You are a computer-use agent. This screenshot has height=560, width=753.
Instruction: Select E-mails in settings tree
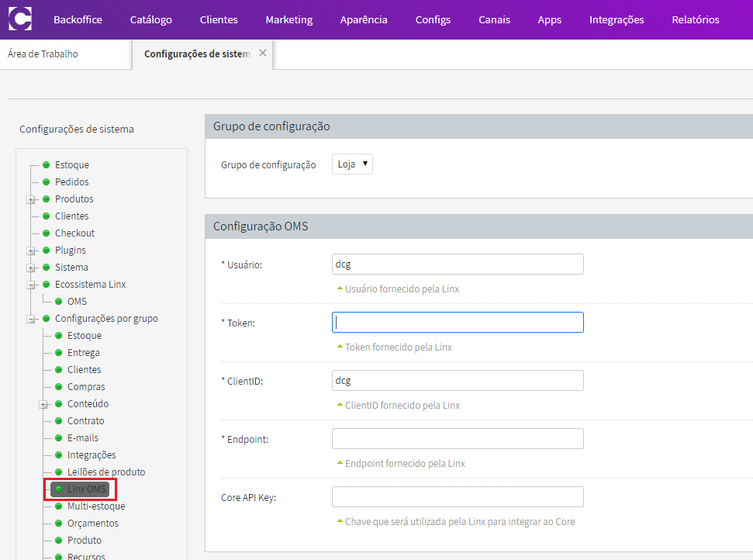tap(83, 437)
